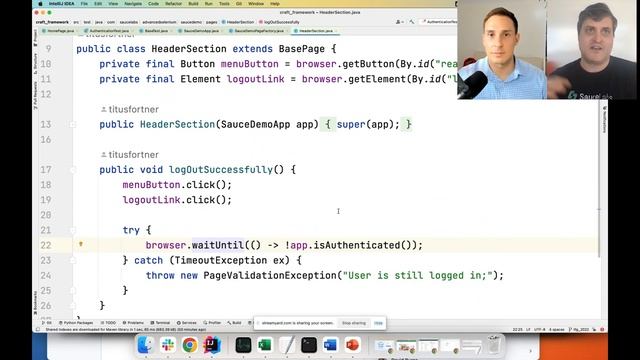Click HeaderSection in the navigation breadcrumb
640x360 pixels.
pos(238,22)
